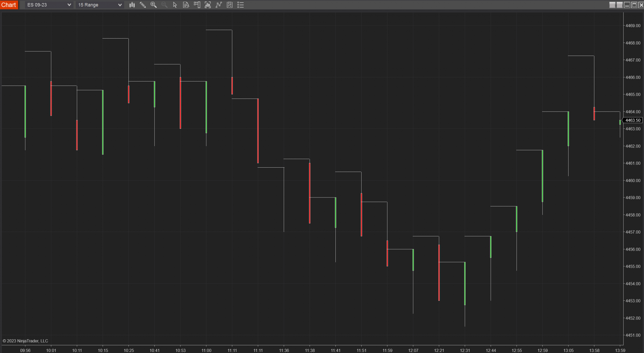Viewport: 644px width, 353px height.
Task: Click the second gray link button
Action: coord(620,5)
